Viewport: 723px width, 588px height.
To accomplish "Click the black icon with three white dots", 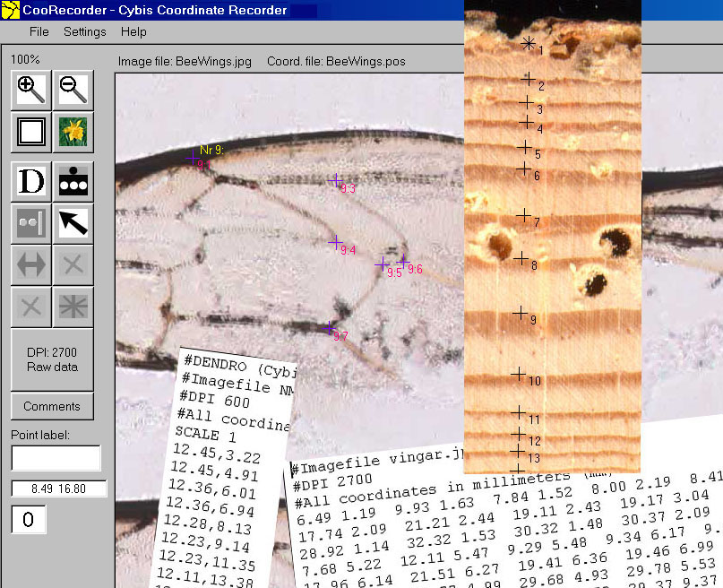I will [73, 181].
